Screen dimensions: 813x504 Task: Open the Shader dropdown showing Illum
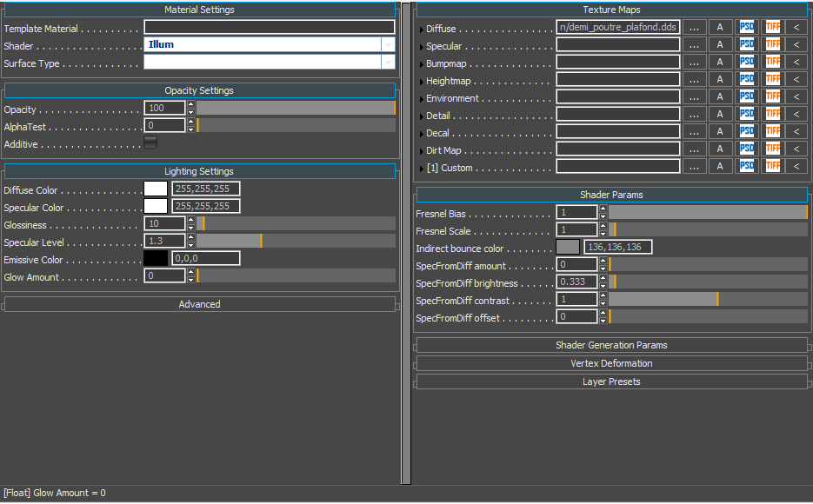click(x=388, y=45)
